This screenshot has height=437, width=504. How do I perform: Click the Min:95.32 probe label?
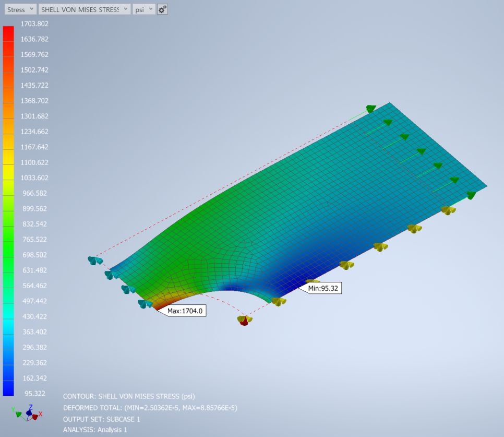coord(323,288)
